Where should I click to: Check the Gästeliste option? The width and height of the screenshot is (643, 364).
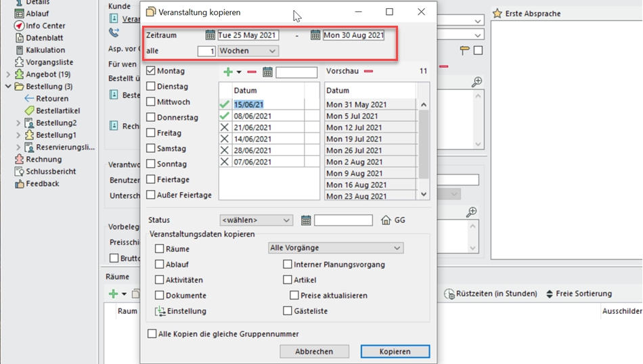click(288, 311)
